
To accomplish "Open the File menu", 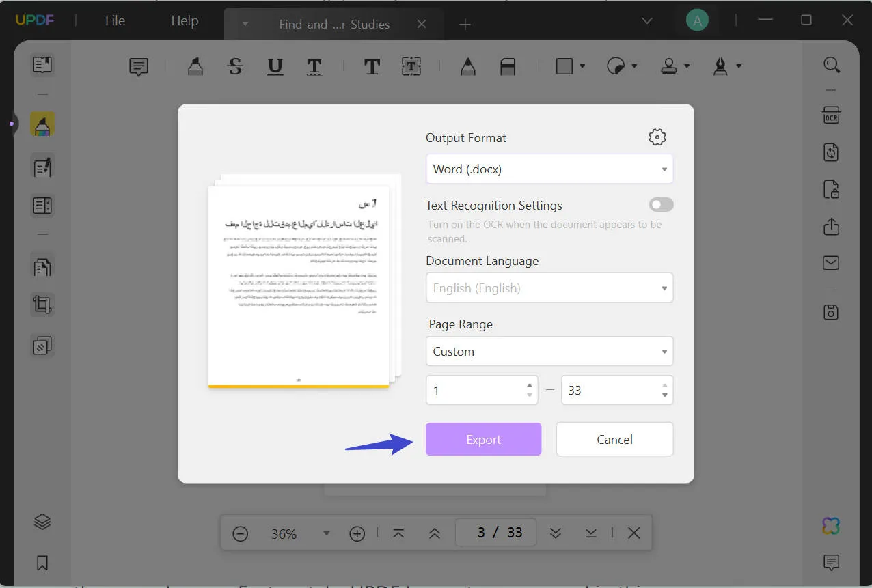I will (x=114, y=20).
